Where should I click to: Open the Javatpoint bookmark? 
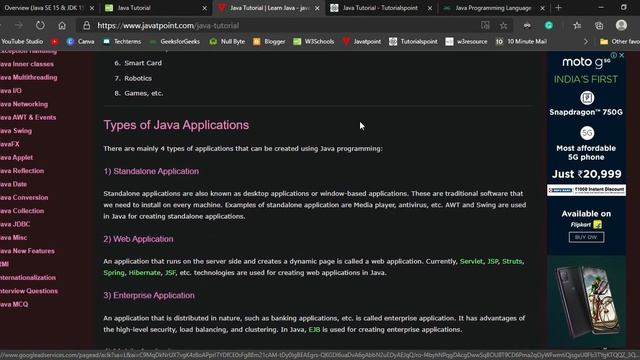362,42
